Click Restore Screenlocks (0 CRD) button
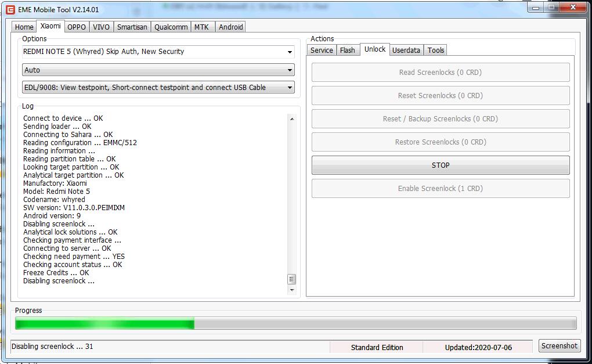This screenshot has height=364, width=592. [x=440, y=142]
